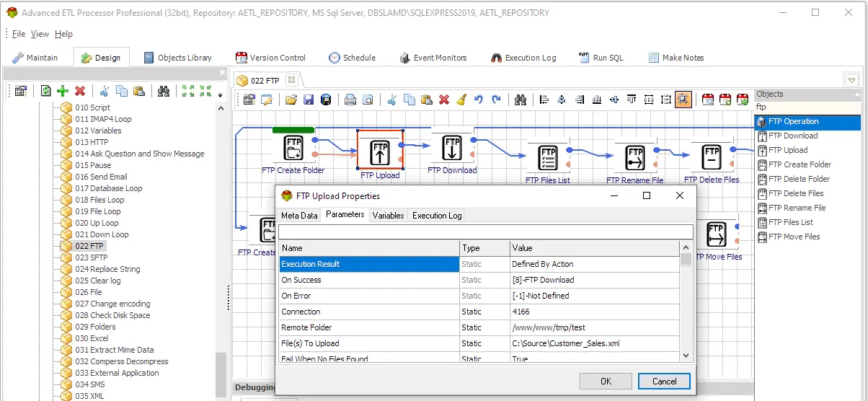The height and width of the screenshot is (401, 868).
Task: Open the Meta Data tab in the dialog
Action: click(x=299, y=216)
